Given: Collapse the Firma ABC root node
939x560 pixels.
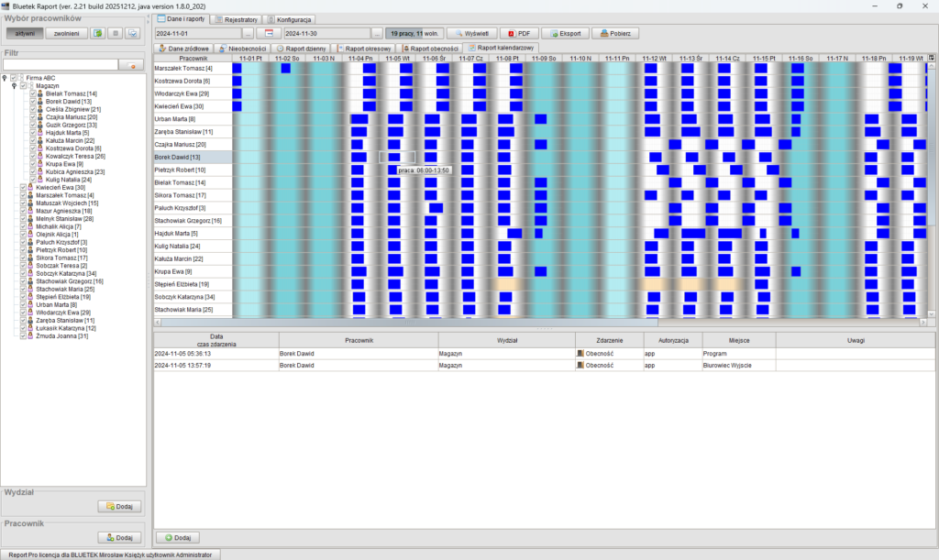Looking at the screenshot, I should (5, 78).
